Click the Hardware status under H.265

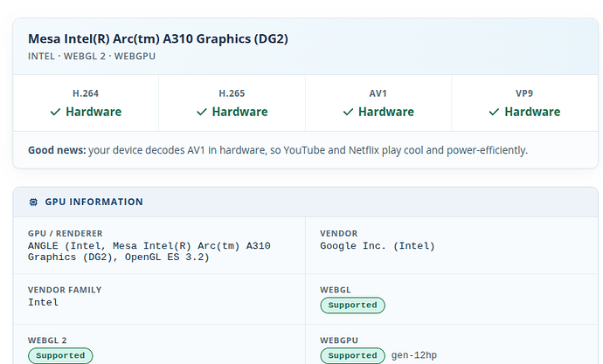[x=240, y=112]
